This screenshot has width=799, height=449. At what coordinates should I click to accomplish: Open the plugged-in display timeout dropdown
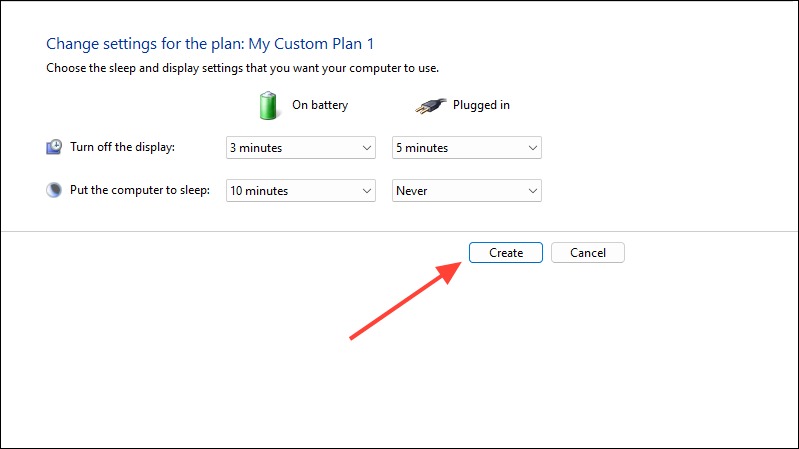(467, 148)
